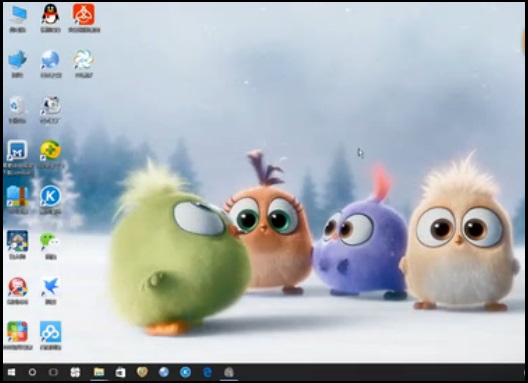The height and width of the screenshot is (383, 528).
Task: Open the blue K circle taskbar icon
Action: (185, 372)
